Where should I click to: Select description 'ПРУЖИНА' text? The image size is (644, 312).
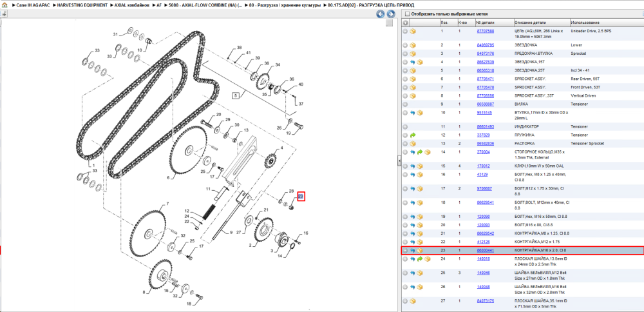pyautogui.click(x=524, y=135)
